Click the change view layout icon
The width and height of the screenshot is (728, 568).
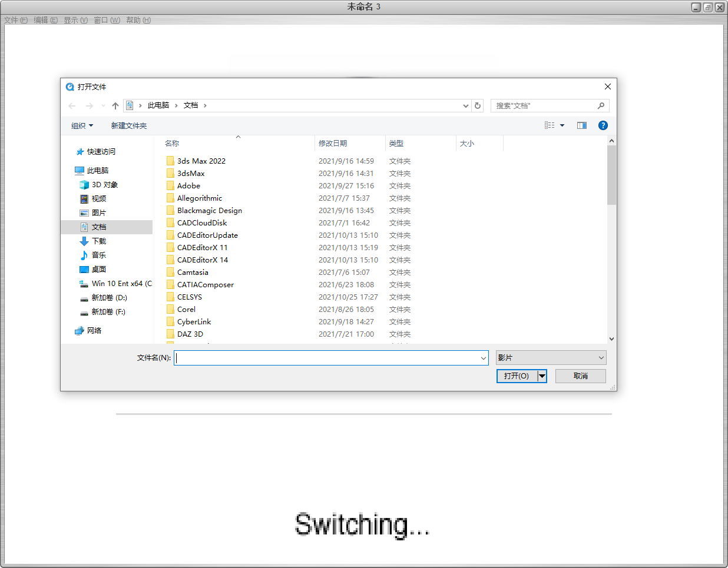(x=550, y=125)
